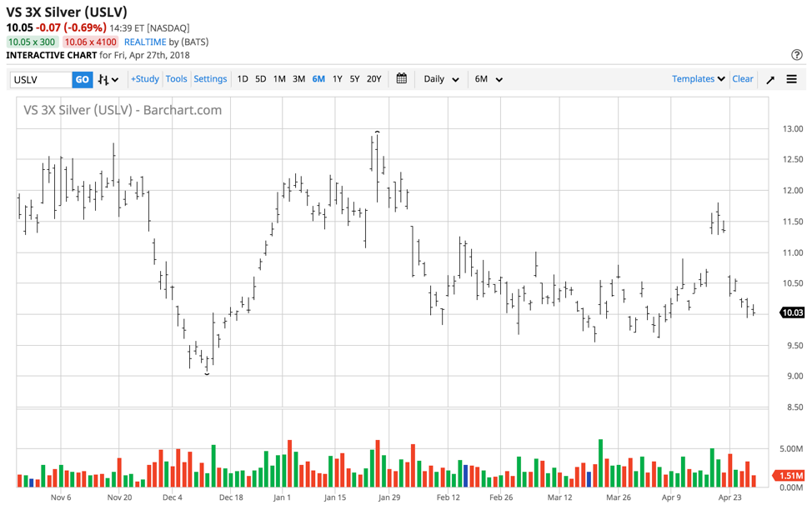Click the red ask quote 10.06 x 4100
Viewport: 812px width, 505px height.
pyautogui.click(x=91, y=42)
